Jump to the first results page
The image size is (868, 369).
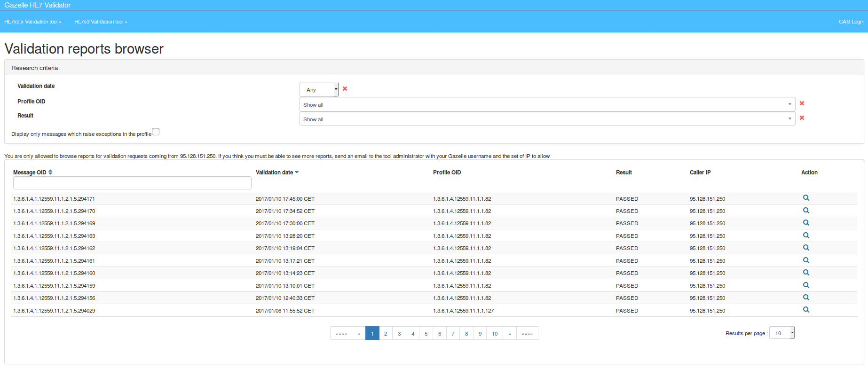point(341,333)
